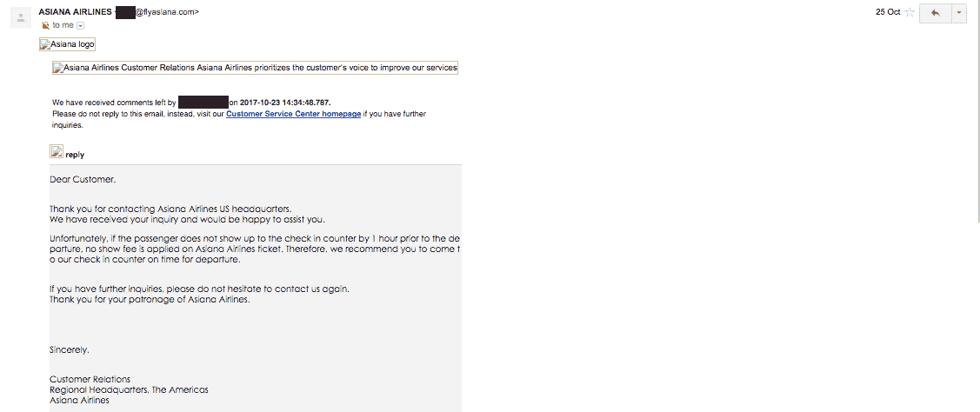This screenshot has height=412, width=980.
Task: Click the 'Dear Customer,' greeting line
Action: (82, 179)
